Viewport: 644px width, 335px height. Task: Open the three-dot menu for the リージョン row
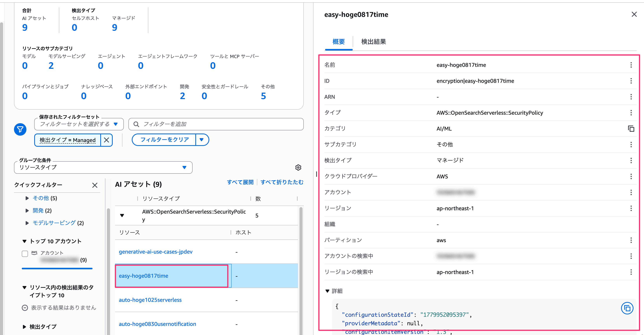[x=631, y=208]
